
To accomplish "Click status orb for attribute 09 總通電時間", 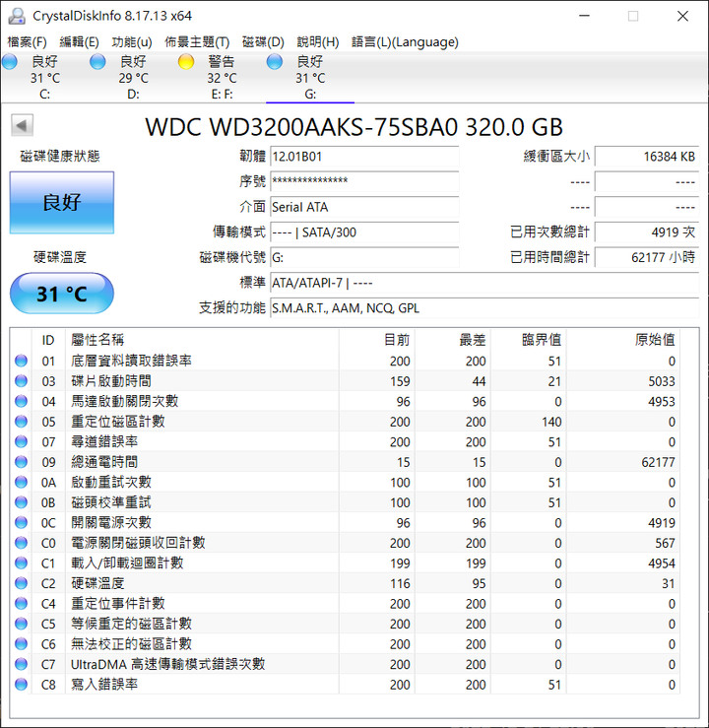I will pos(21,462).
